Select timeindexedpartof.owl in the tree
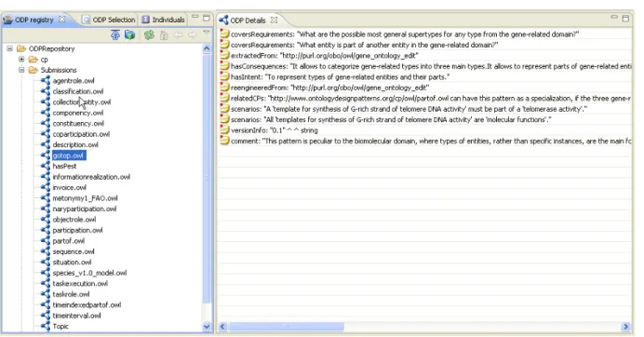 tap(87, 305)
